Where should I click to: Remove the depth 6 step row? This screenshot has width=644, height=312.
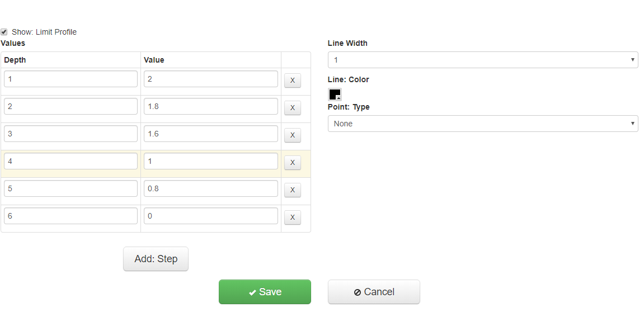(x=292, y=218)
